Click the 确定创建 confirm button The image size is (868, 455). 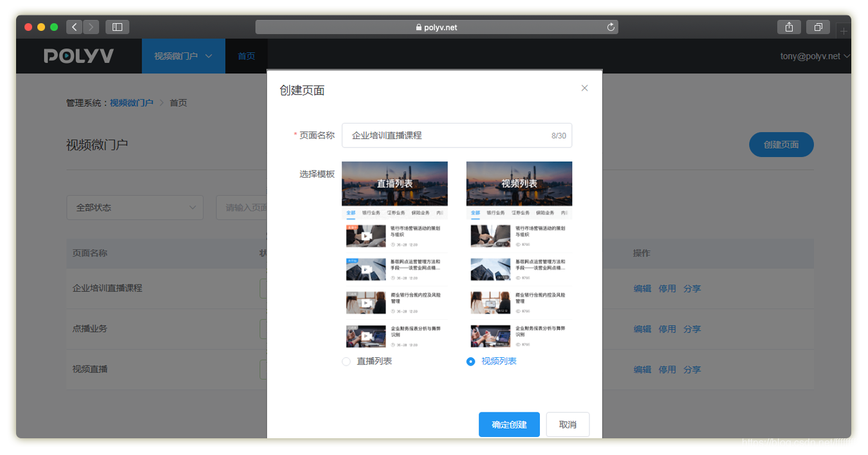(509, 425)
